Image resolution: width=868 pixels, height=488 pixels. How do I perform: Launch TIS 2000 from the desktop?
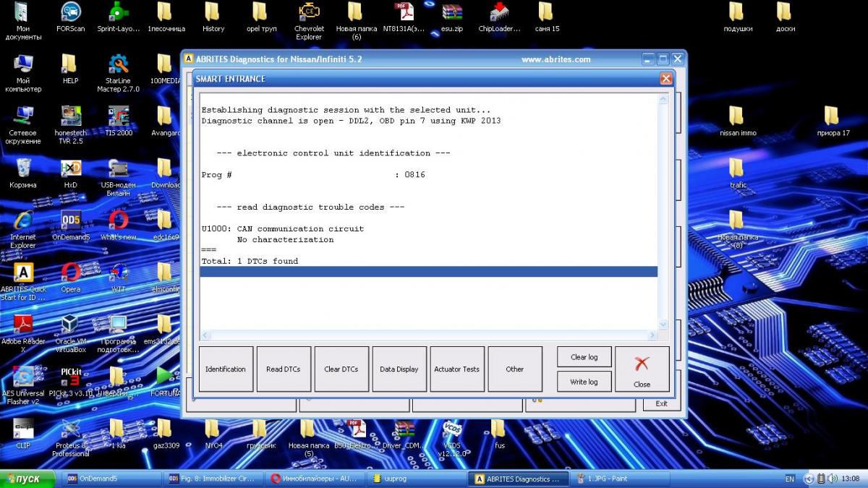(118, 121)
